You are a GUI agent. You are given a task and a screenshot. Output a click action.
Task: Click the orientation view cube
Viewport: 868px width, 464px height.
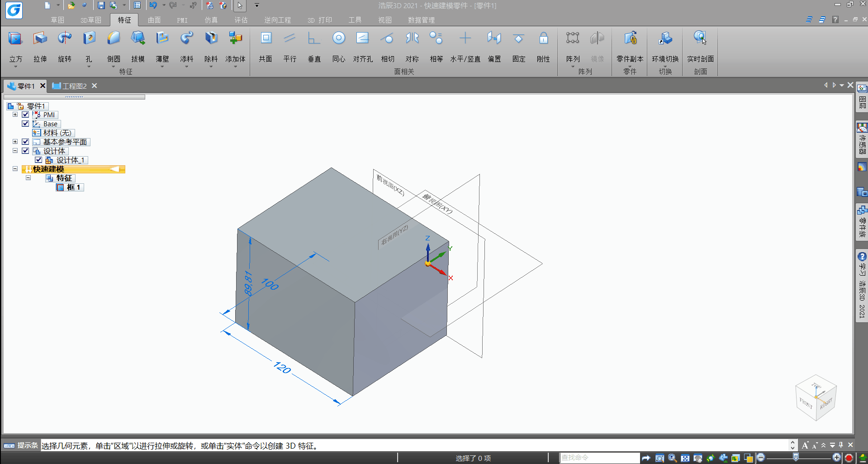816,397
